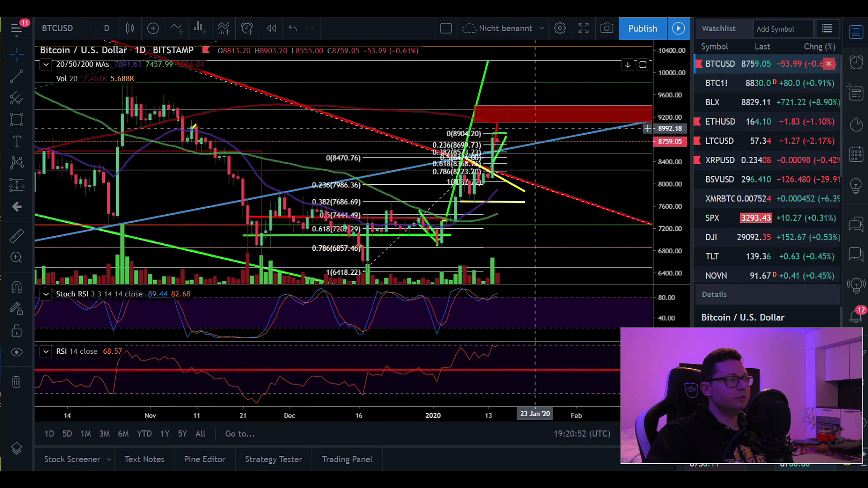The image size is (868, 488).
Task: Open the Pine Editor tab
Action: [204, 459]
